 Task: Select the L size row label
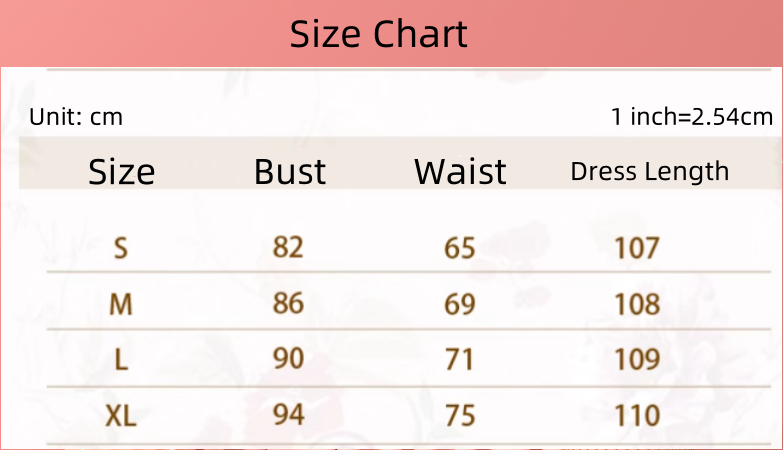(x=121, y=359)
